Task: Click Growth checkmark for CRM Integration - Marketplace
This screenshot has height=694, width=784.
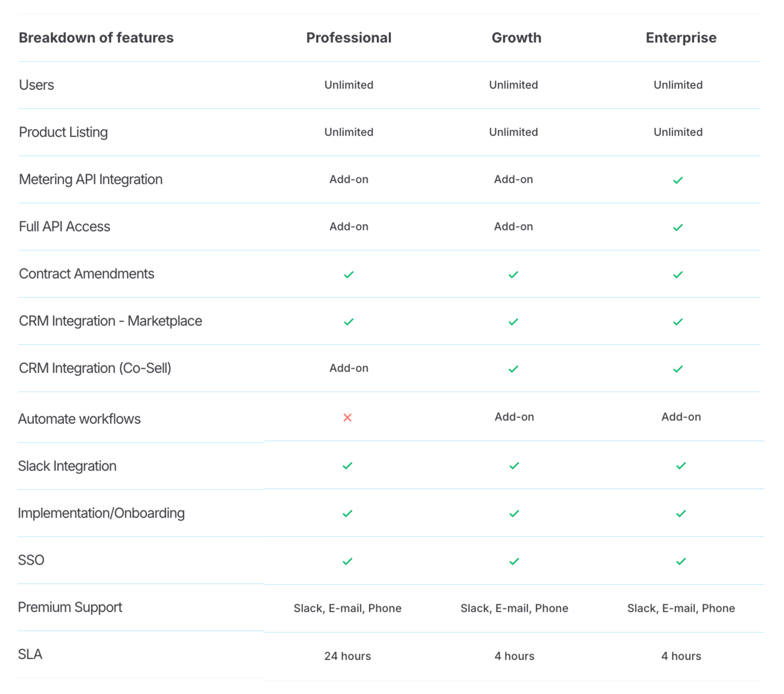Action: [x=513, y=322]
